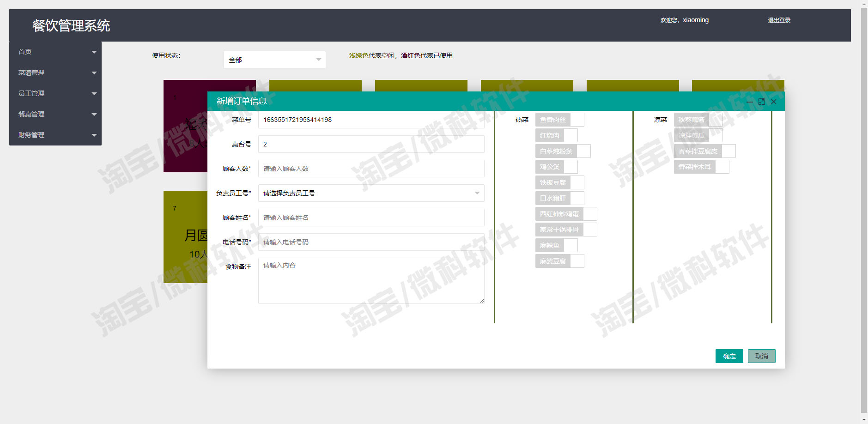This screenshot has height=424, width=868.
Task: Toggle the 麻辣鱼 dish checkbox
Action: (556, 245)
